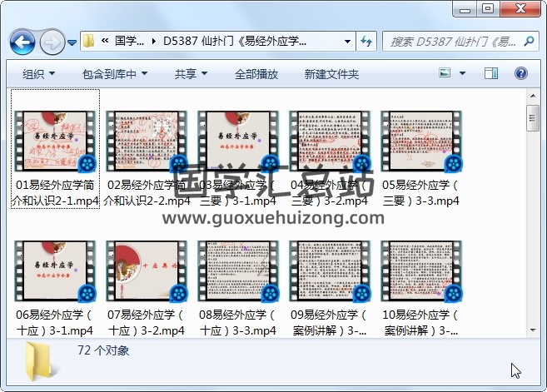Click file name 02易经外应学简介和认识2-2.mp4
This screenshot has height=392, width=547.
[147, 193]
